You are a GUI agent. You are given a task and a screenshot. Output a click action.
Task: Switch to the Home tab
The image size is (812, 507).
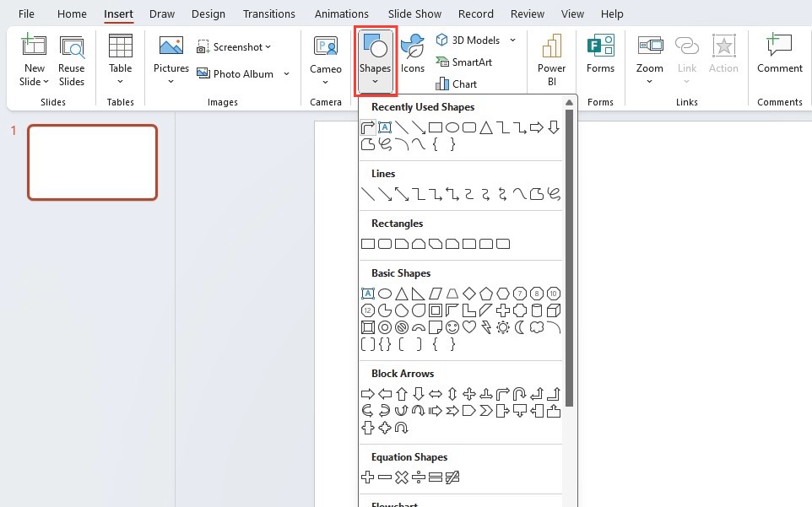point(72,14)
